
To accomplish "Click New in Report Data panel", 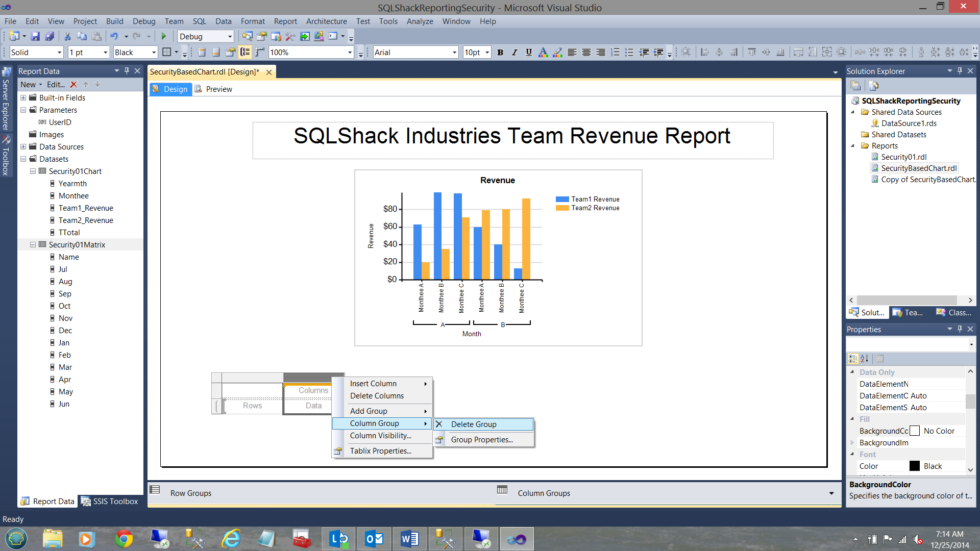I will [28, 85].
